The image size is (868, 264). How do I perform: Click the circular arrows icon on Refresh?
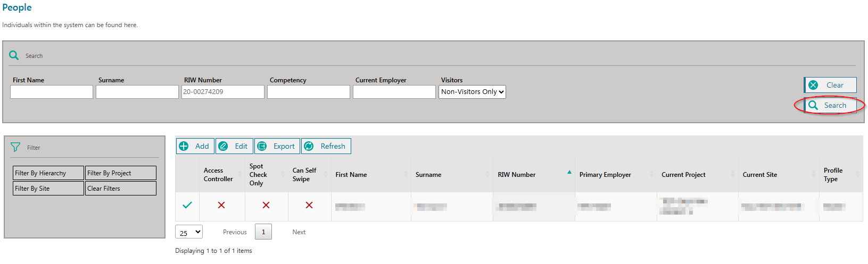(309, 146)
